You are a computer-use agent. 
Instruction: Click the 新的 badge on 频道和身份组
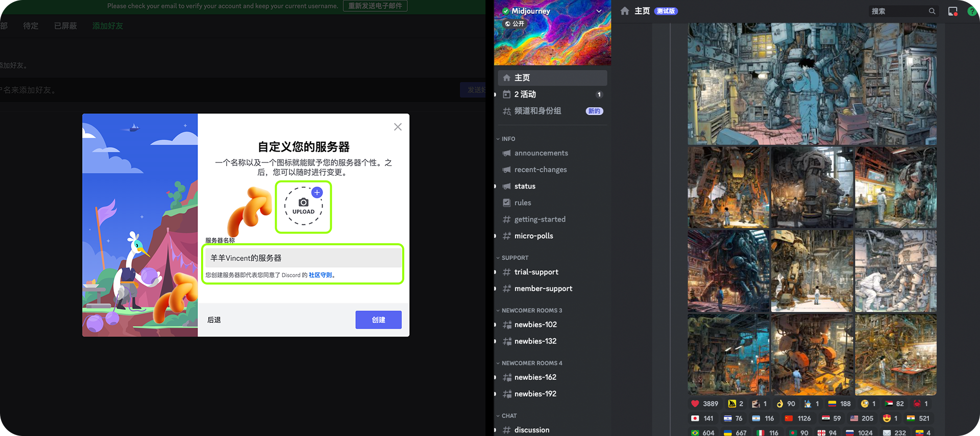click(x=594, y=111)
